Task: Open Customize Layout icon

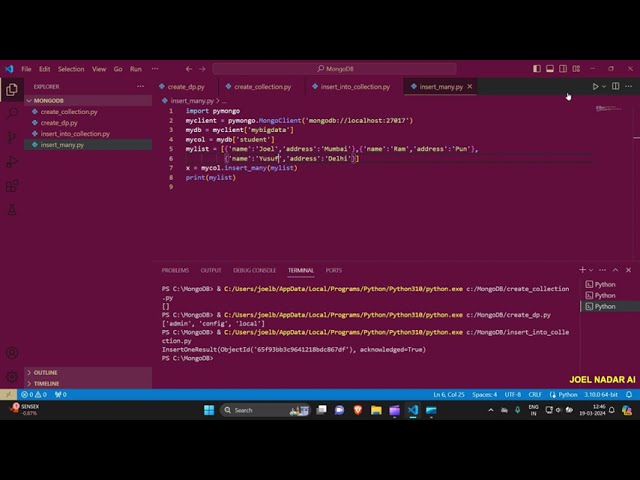Action: [x=576, y=69]
